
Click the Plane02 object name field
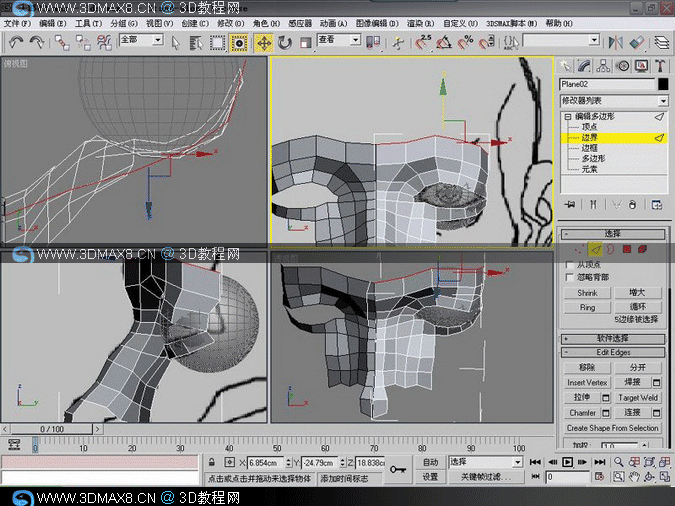tap(607, 84)
